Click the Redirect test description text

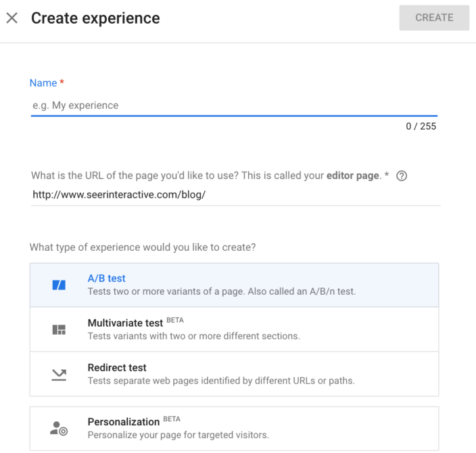click(220, 381)
